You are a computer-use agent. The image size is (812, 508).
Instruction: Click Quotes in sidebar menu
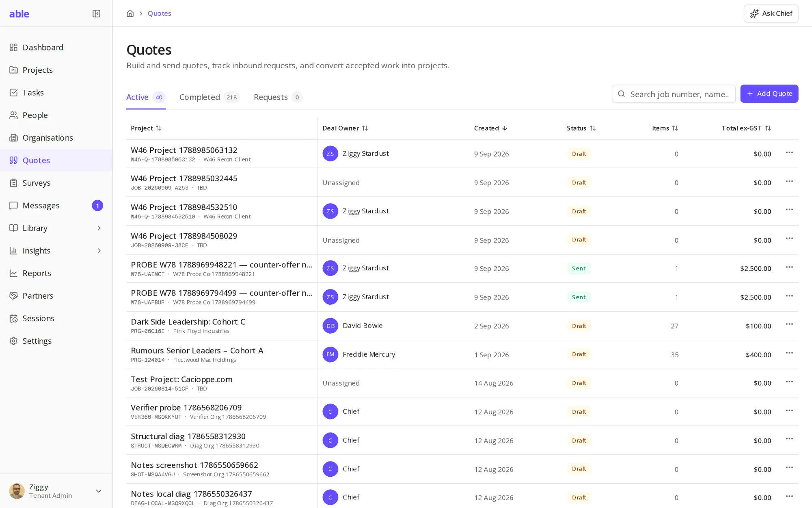[56, 161]
